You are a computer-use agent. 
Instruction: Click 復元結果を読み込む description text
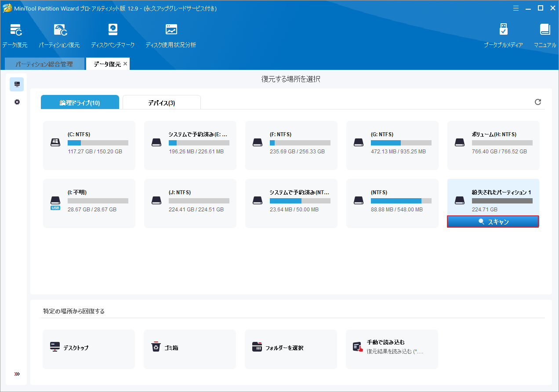pos(395,352)
